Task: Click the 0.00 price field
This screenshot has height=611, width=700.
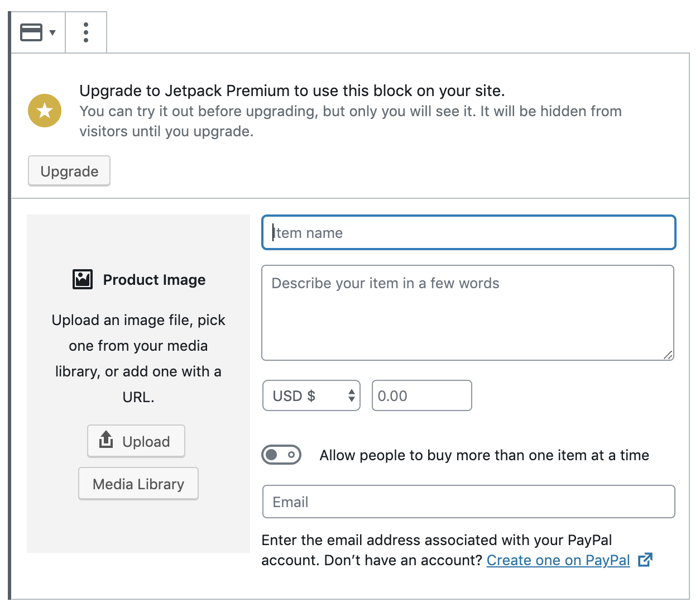Action: point(422,395)
